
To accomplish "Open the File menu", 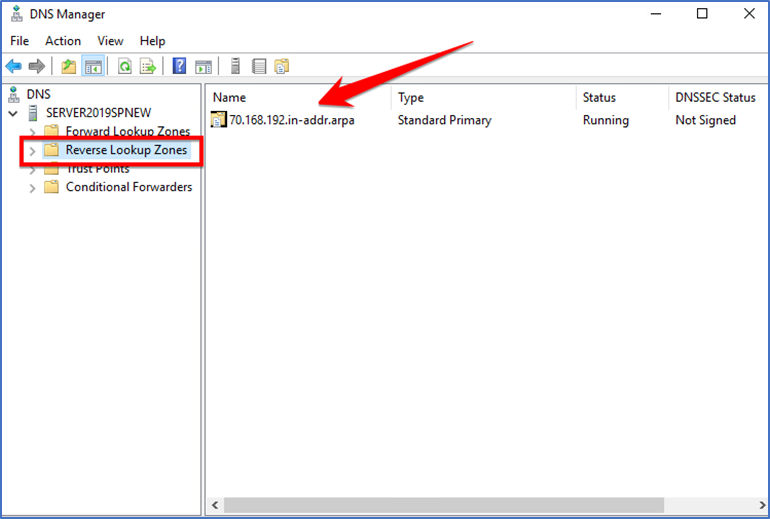I will (20, 41).
